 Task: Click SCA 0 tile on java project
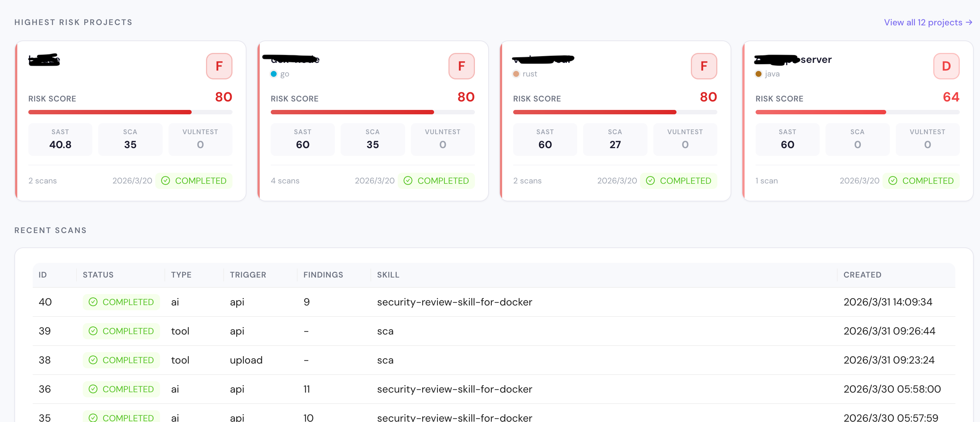(857, 139)
